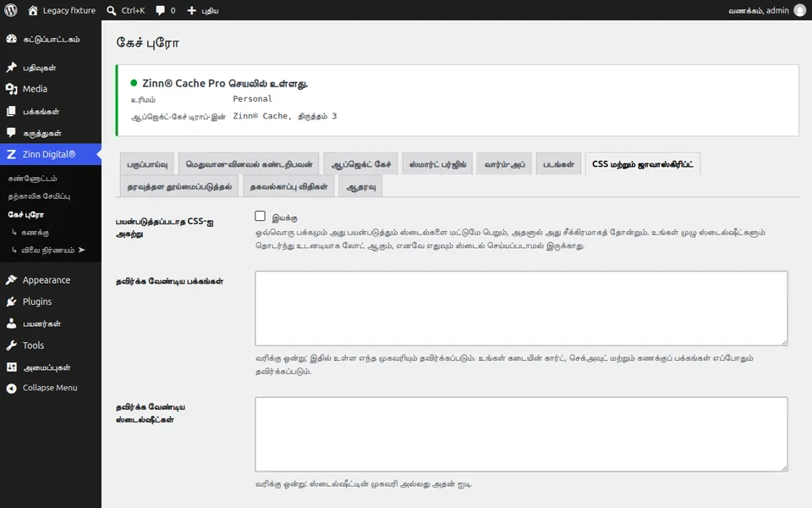Switch to the பகுப்பாய்வு tab
812x508 pixels.
coord(147,164)
